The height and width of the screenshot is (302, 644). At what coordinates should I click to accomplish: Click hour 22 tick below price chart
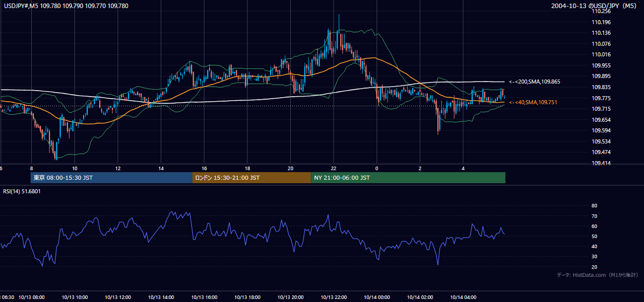pyautogui.click(x=334, y=168)
